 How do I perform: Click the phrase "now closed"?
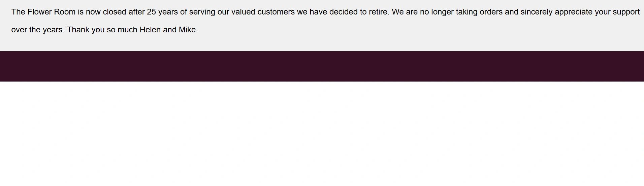pos(106,12)
